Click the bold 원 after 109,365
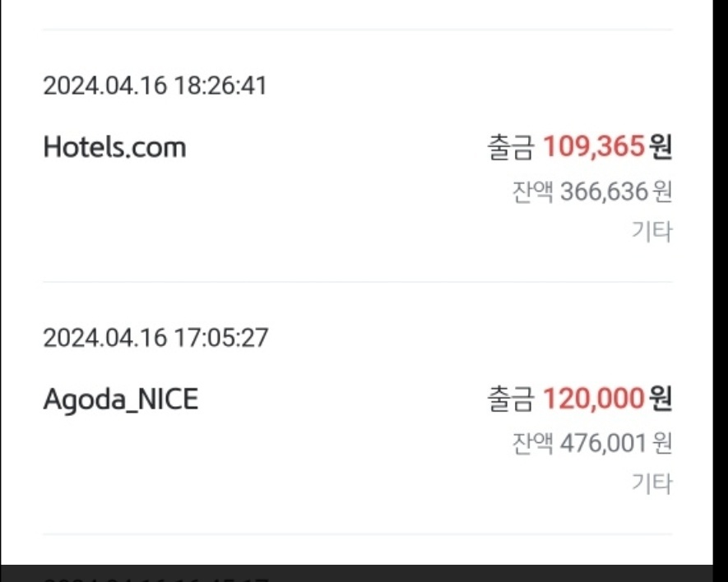The width and height of the screenshot is (728, 582). tap(661, 148)
